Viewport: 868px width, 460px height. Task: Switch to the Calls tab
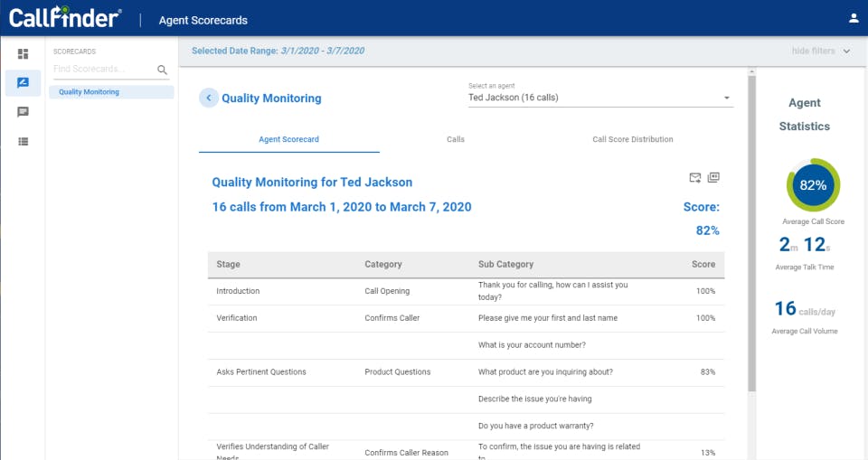pos(456,139)
